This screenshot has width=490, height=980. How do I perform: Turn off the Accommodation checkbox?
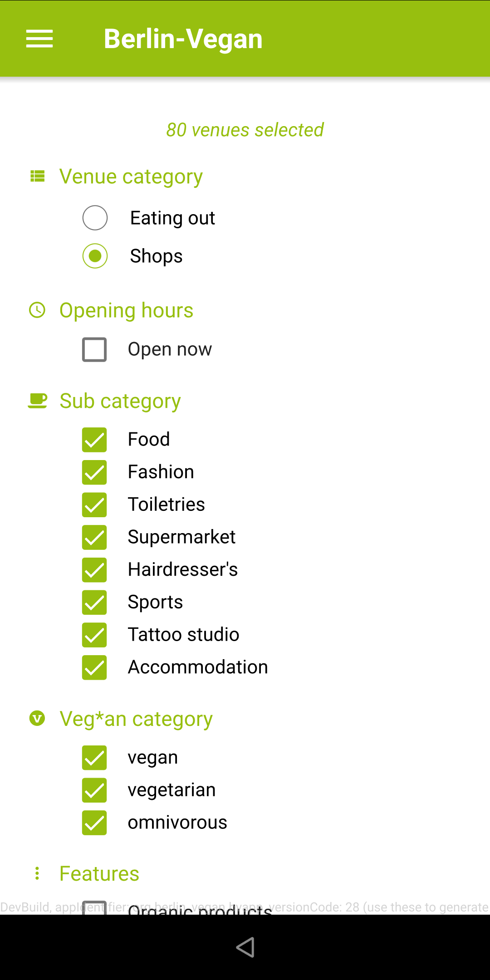click(94, 667)
